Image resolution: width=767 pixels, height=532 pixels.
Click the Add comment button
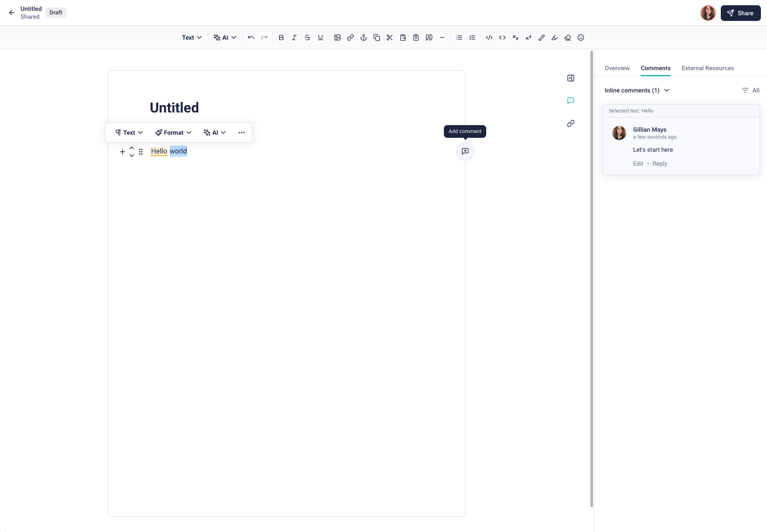click(465, 151)
